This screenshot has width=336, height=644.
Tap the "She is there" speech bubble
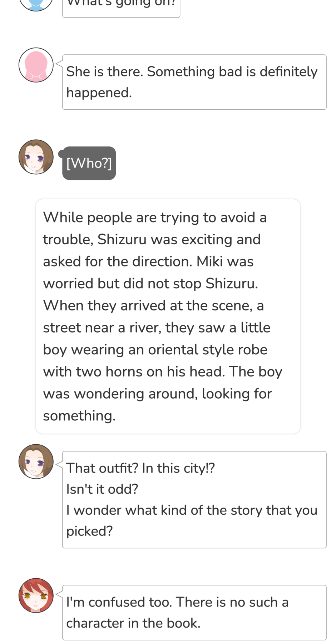pyautogui.click(x=194, y=82)
